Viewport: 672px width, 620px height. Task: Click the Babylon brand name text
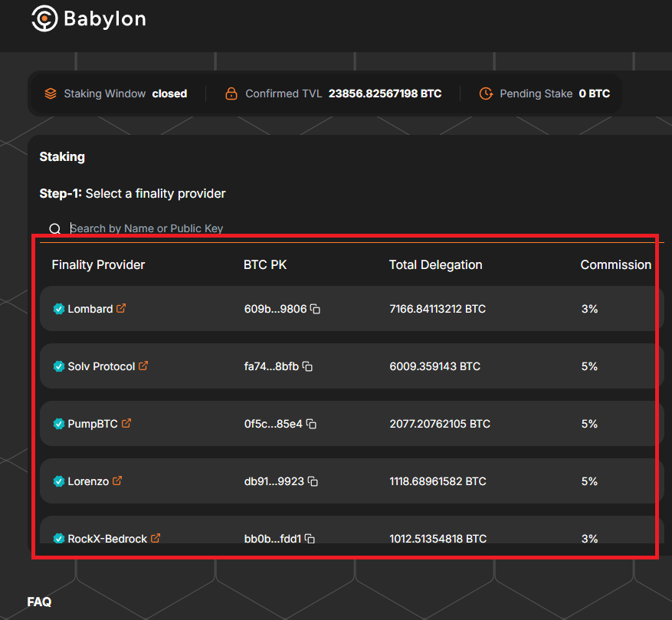(105, 19)
